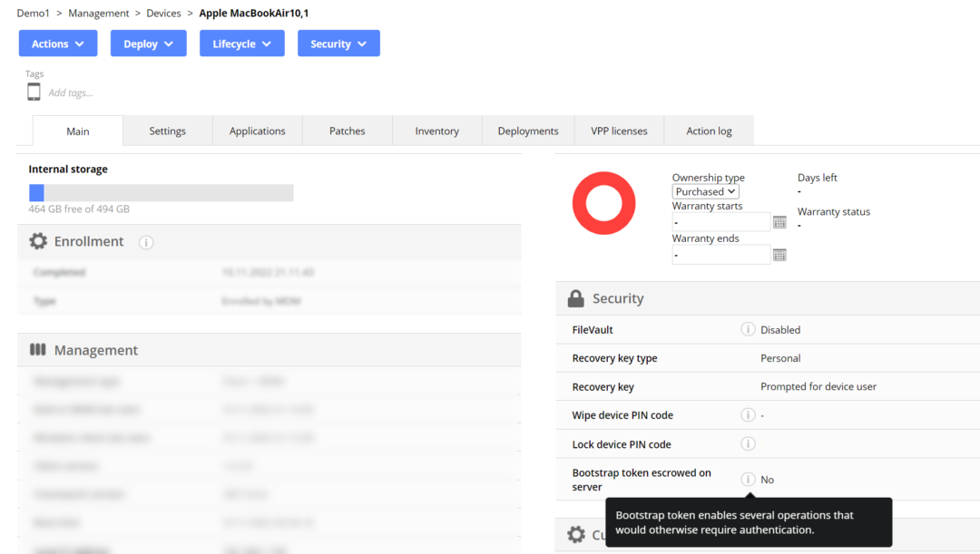The image size is (980, 554).
Task: Open the Action log tab
Action: (708, 131)
